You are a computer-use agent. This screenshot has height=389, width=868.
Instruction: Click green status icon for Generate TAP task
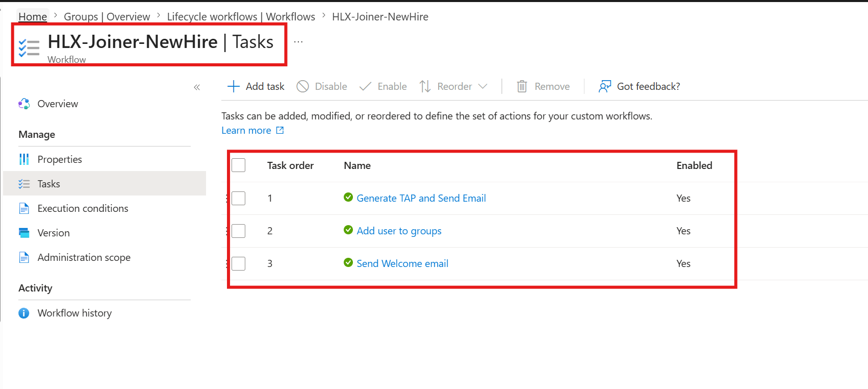coord(348,197)
